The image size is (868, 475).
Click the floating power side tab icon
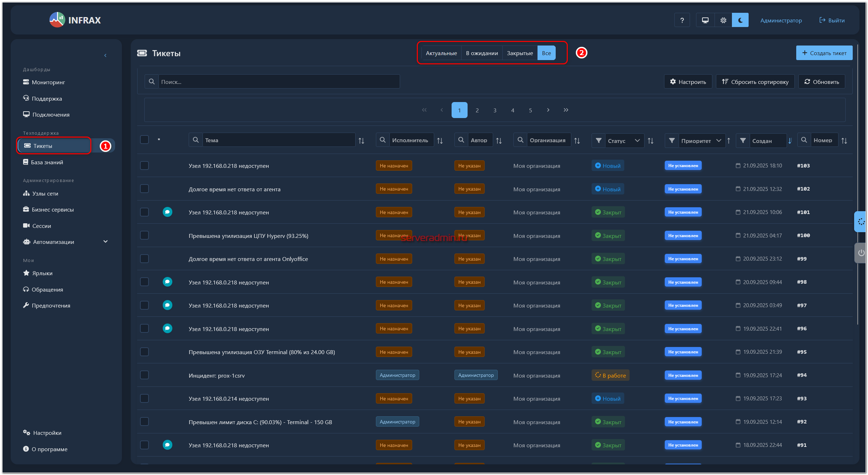(x=861, y=253)
